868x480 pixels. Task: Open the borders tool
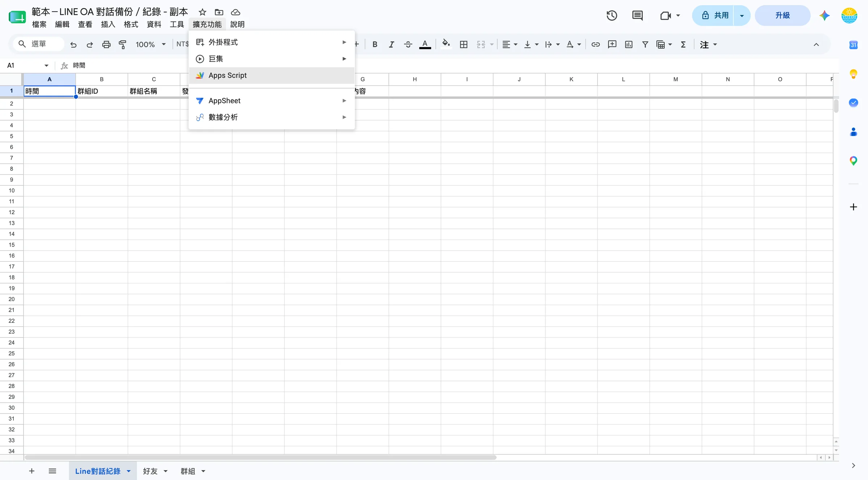pyautogui.click(x=464, y=45)
